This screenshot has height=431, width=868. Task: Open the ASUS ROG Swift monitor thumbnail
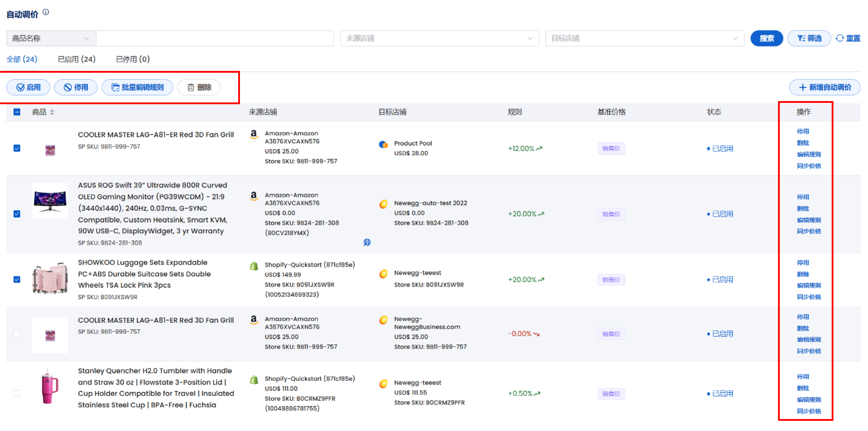50,201
